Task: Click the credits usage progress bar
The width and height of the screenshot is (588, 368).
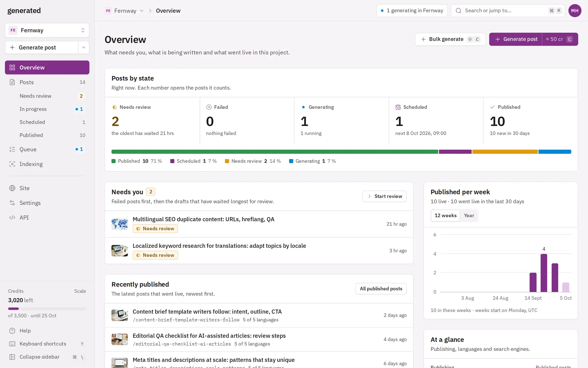Action: (x=47, y=309)
